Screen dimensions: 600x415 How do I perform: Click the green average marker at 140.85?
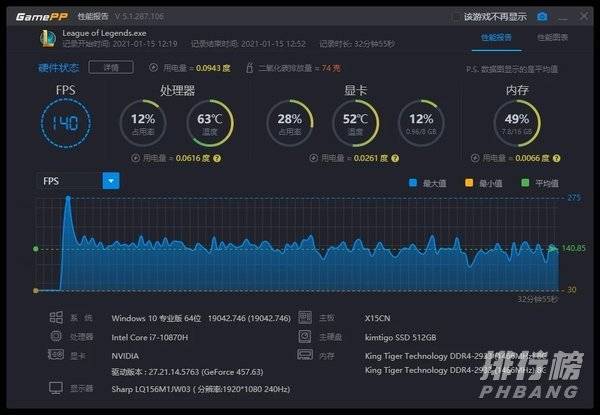point(36,249)
